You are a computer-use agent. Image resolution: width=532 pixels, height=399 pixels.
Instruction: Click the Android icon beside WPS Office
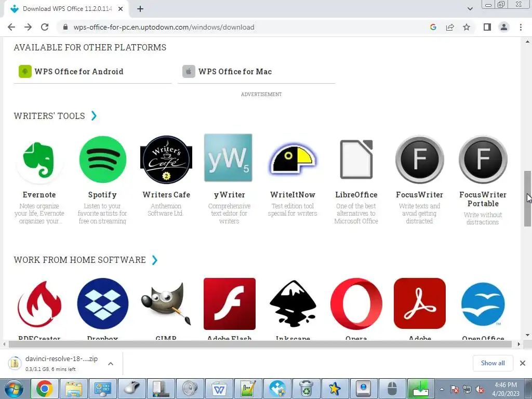(x=25, y=71)
